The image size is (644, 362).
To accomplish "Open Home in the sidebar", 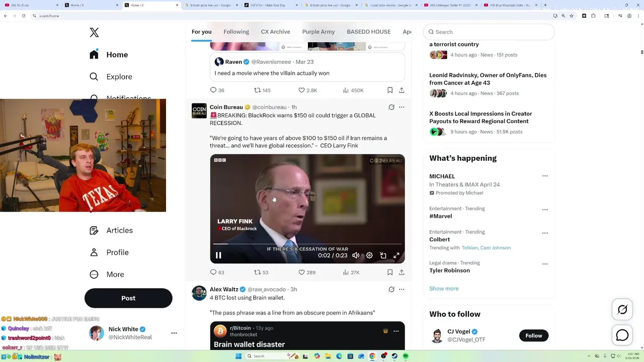I will (109, 55).
